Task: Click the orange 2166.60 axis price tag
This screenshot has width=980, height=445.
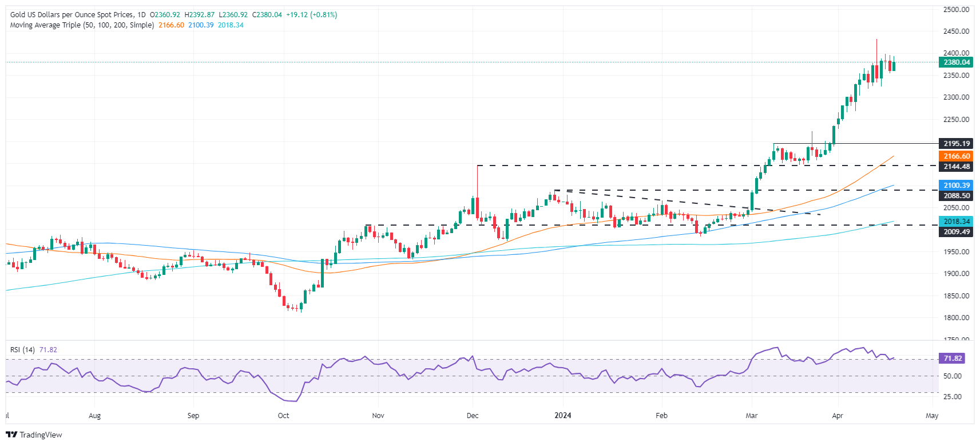Action: coord(956,156)
